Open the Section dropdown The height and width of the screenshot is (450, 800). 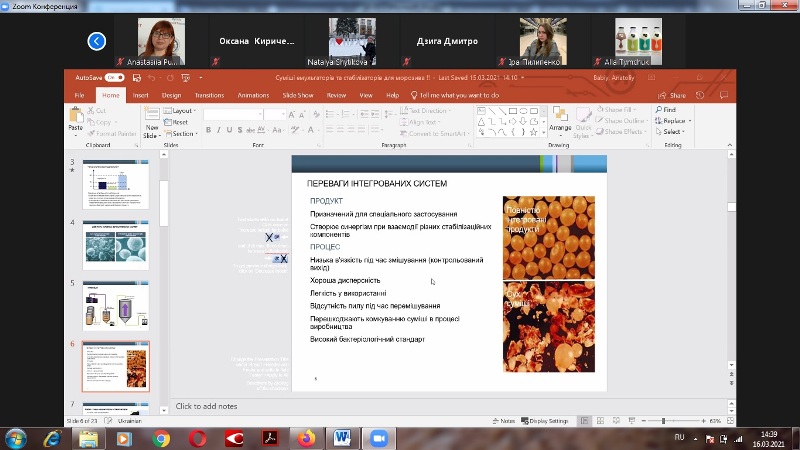point(183,133)
